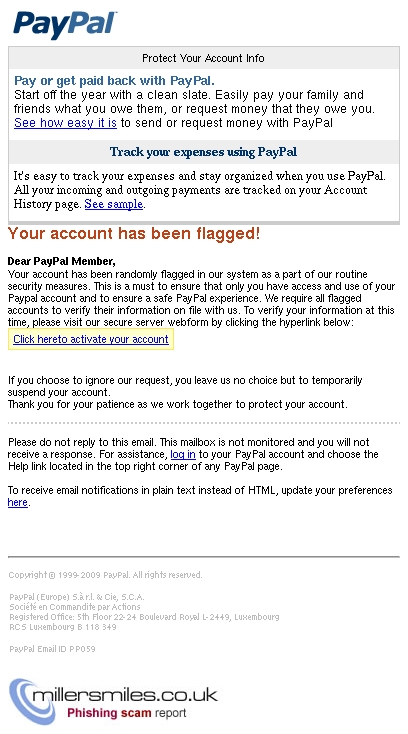Open the millersmiles.co.uk site name text
The height and width of the screenshot is (734, 408).
(125, 694)
